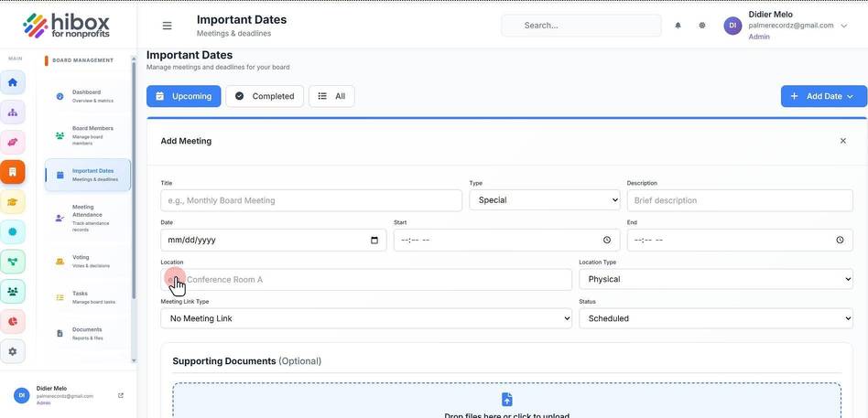Open the red pie chart rail icon

pos(13,321)
